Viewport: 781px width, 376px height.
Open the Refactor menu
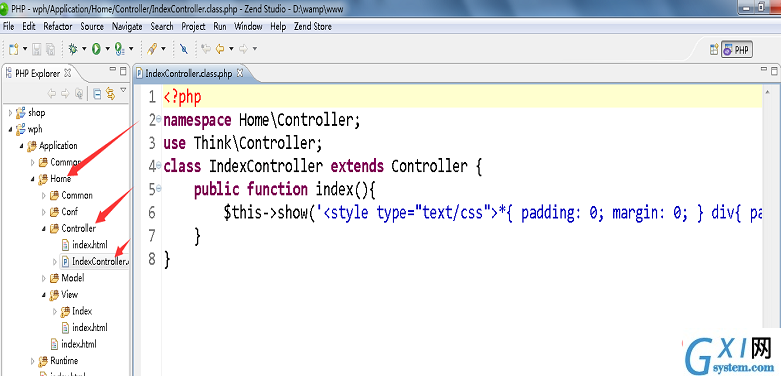pyautogui.click(x=58, y=26)
